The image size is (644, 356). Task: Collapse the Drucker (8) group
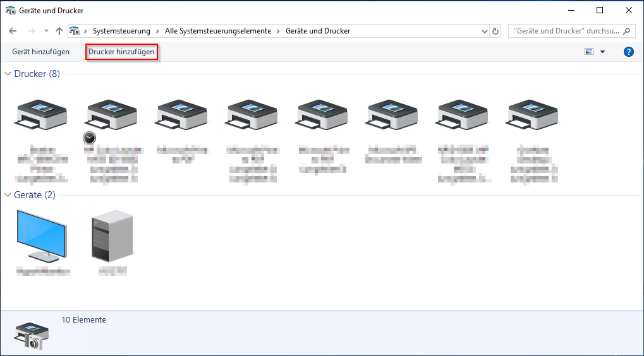pos(8,74)
